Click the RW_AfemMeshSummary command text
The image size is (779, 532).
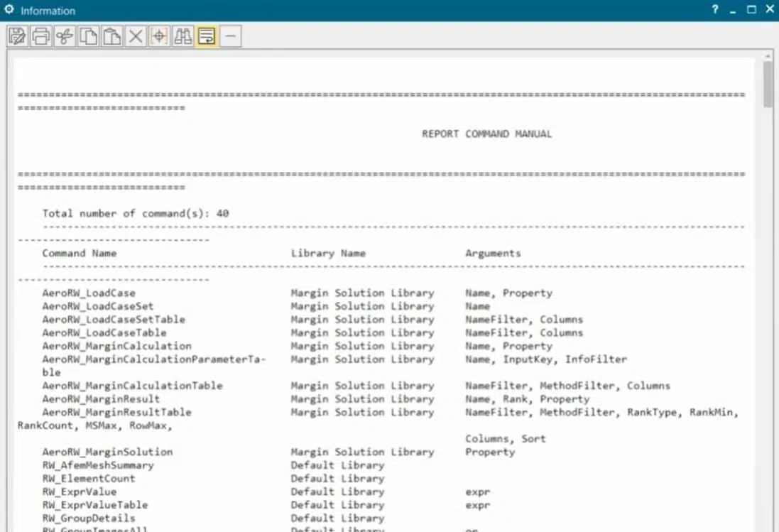coord(99,465)
